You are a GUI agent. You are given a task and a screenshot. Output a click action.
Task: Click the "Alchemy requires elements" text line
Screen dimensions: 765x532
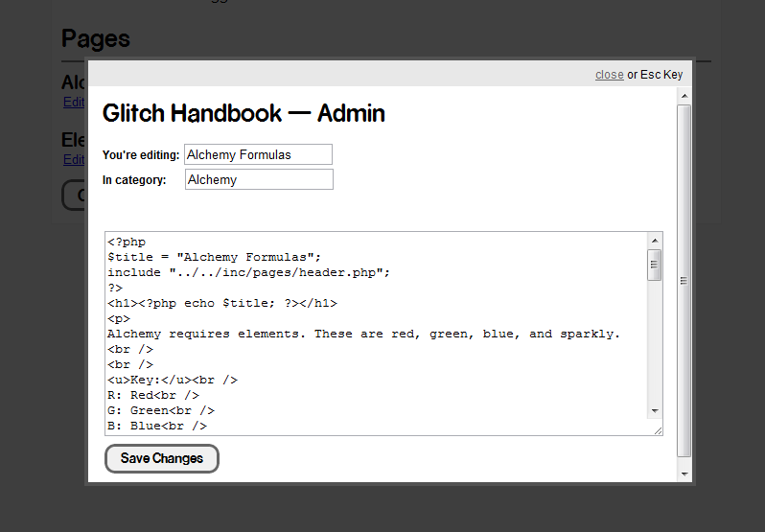[x=363, y=334]
